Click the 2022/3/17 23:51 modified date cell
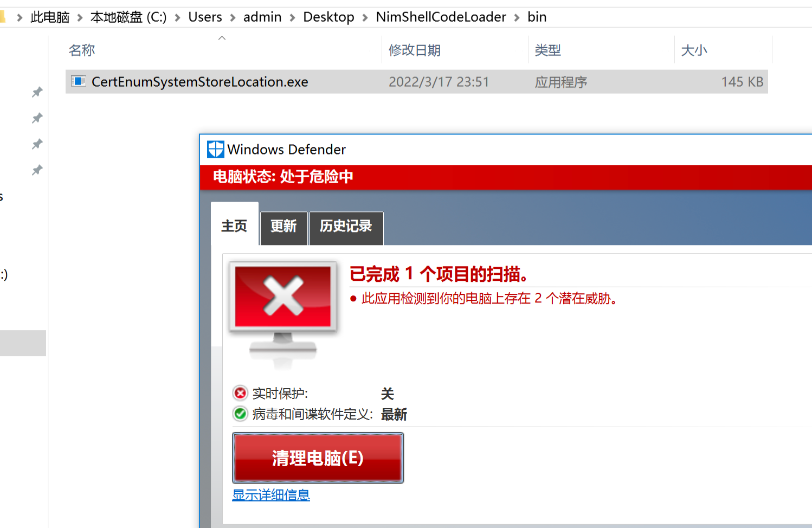This screenshot has width=812, height=528. [439, 82]
